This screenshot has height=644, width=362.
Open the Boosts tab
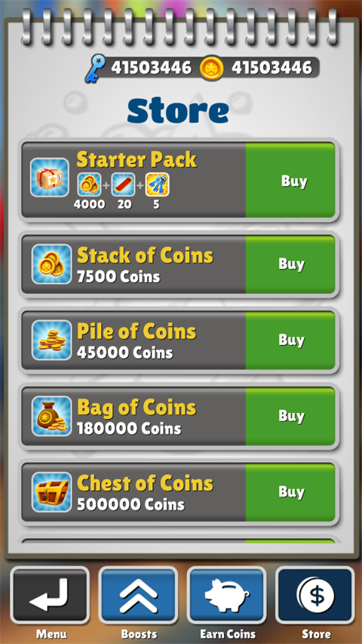[138, 595]
